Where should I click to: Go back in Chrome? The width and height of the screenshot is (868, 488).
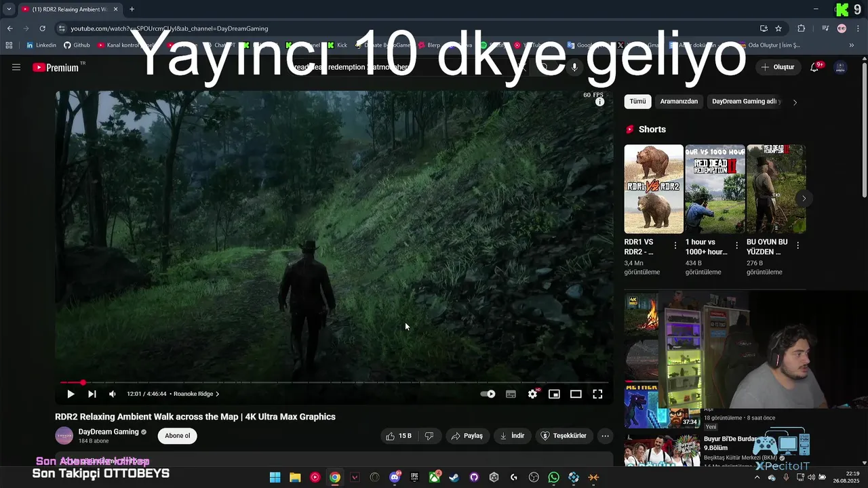tap(9, 28)
